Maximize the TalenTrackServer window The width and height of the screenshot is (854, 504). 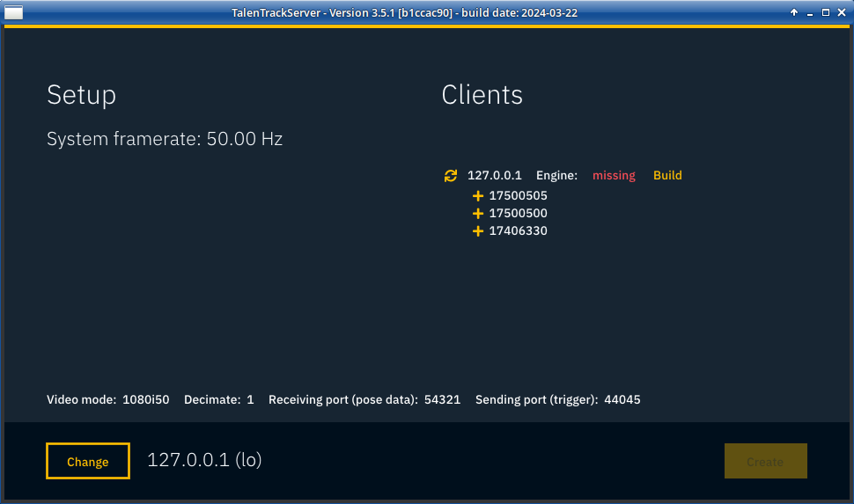click(x=826, y=12)
